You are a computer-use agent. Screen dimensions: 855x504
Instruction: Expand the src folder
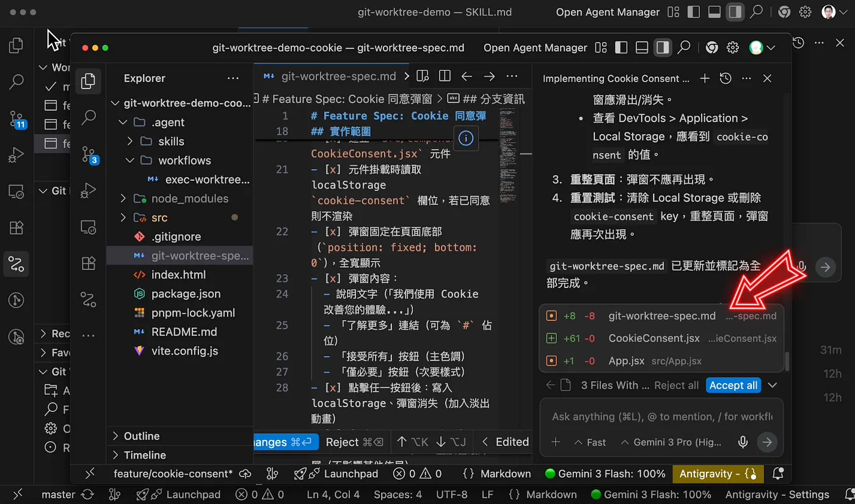123,218
